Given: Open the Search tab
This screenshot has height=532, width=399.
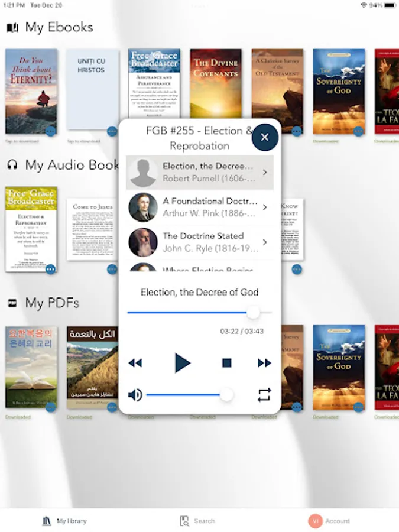Looking at the screenshot, I should click(197, 521).
